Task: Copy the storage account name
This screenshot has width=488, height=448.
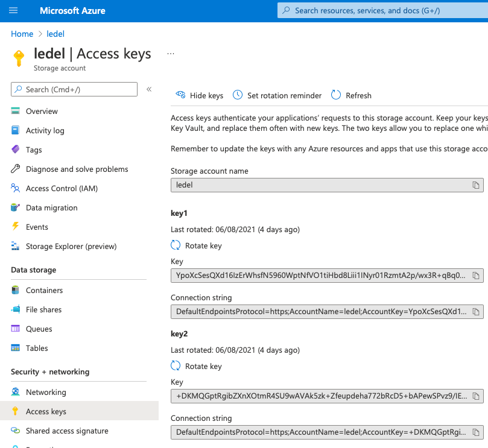Action: pos(475,185)
